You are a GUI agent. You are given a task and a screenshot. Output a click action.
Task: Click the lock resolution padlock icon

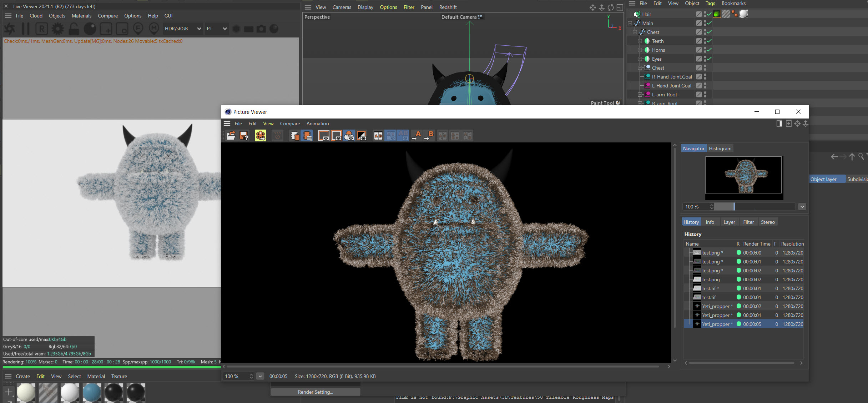74,29
